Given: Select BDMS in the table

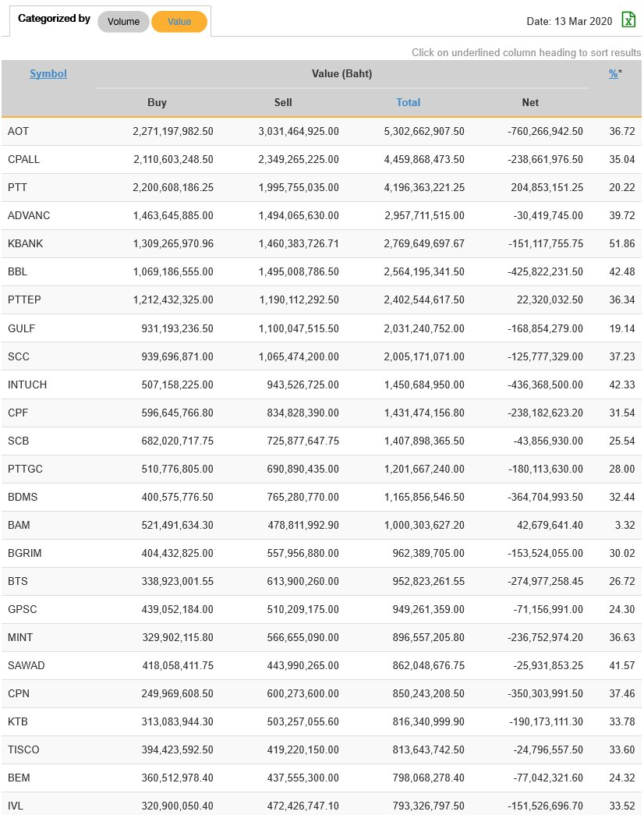Looking at the screenshot, I should pos(23,497).
